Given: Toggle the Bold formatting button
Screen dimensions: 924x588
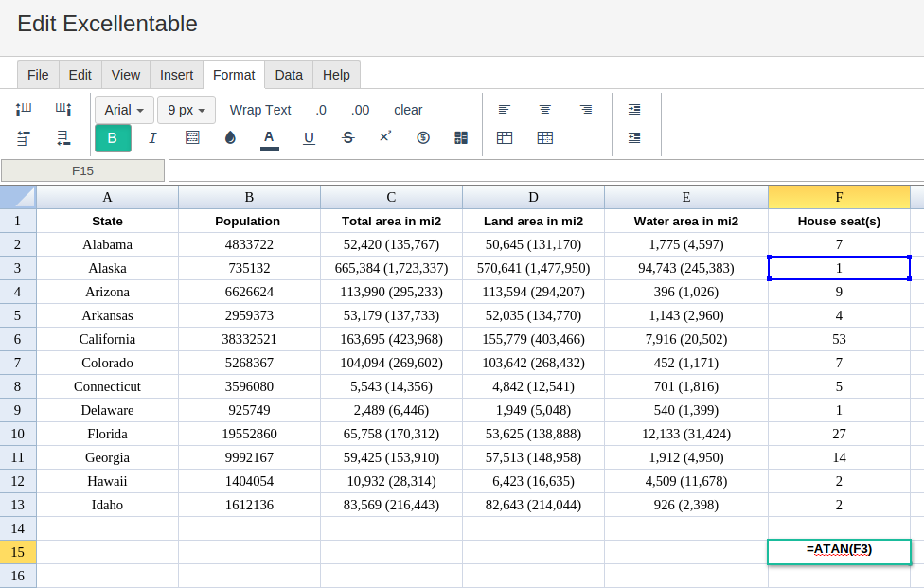Looking at the screenshot, I should [113, 138].
